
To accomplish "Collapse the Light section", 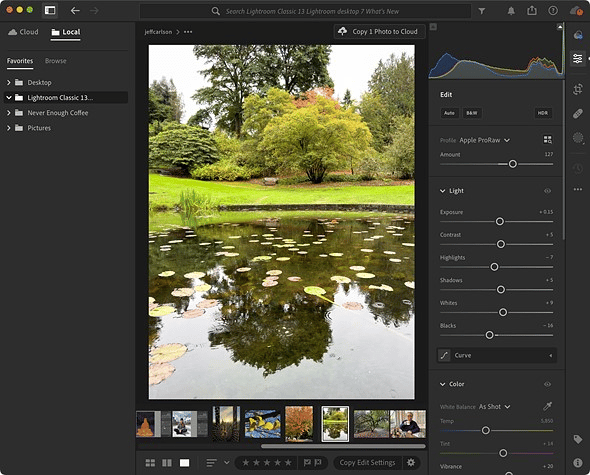I will tap(442, 191).
